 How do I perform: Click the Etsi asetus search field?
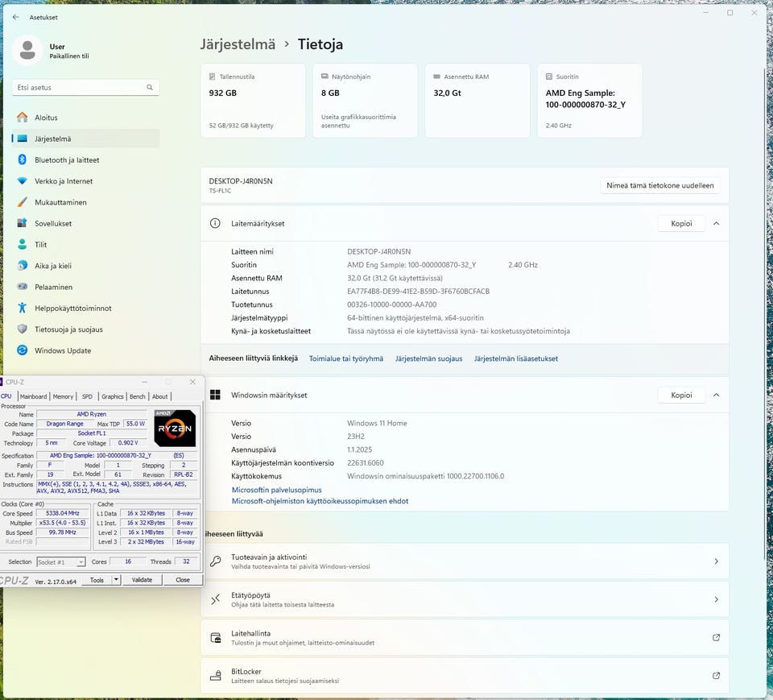point(85,87)
